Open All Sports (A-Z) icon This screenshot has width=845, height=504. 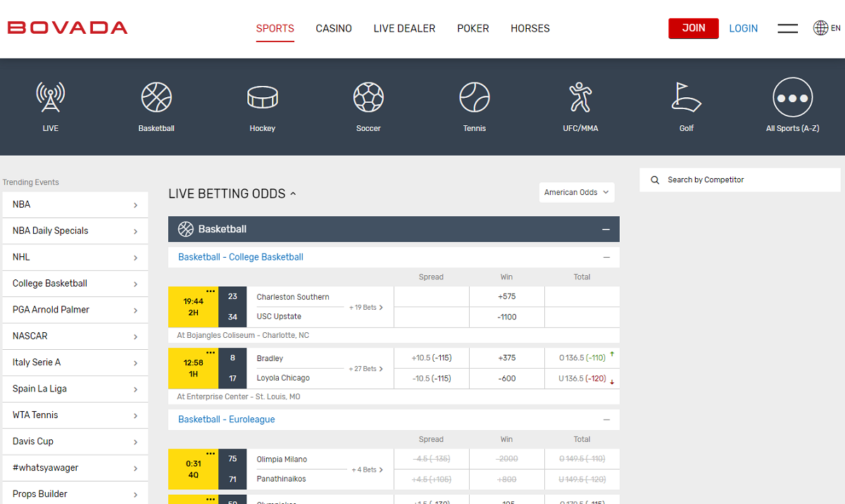click(x=793, y=97)
